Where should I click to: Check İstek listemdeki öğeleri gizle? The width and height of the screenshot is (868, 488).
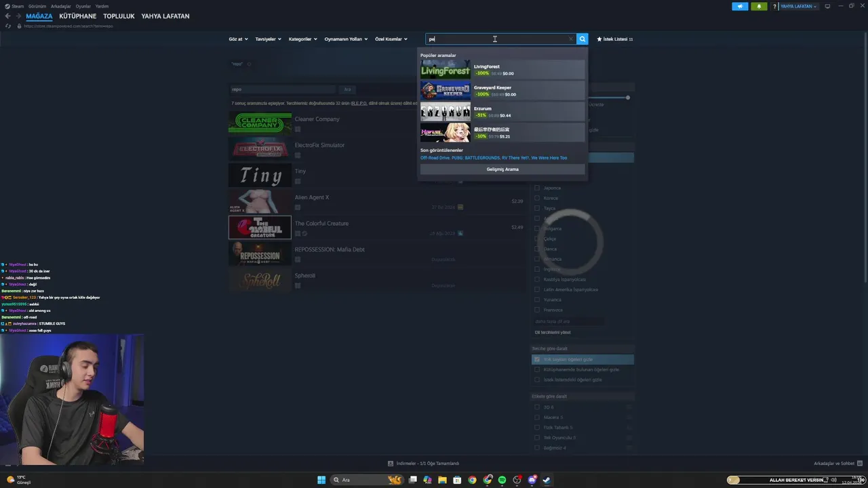click(x=537, y=380)
